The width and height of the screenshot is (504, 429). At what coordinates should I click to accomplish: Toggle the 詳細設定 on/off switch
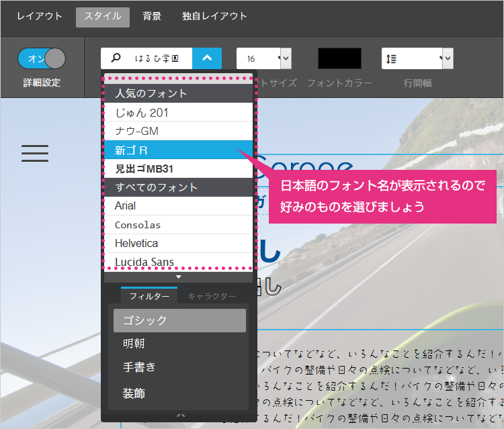42,58
